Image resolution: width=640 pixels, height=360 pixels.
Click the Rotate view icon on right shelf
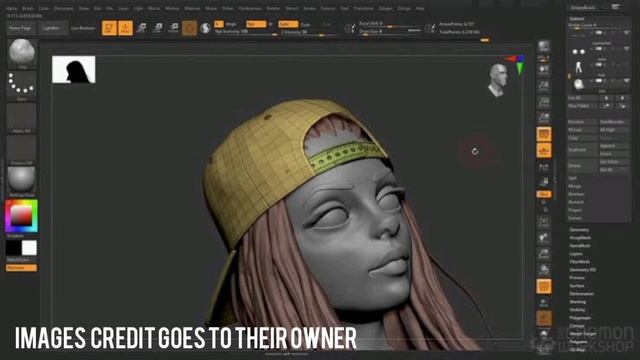[x=544, y=270]
